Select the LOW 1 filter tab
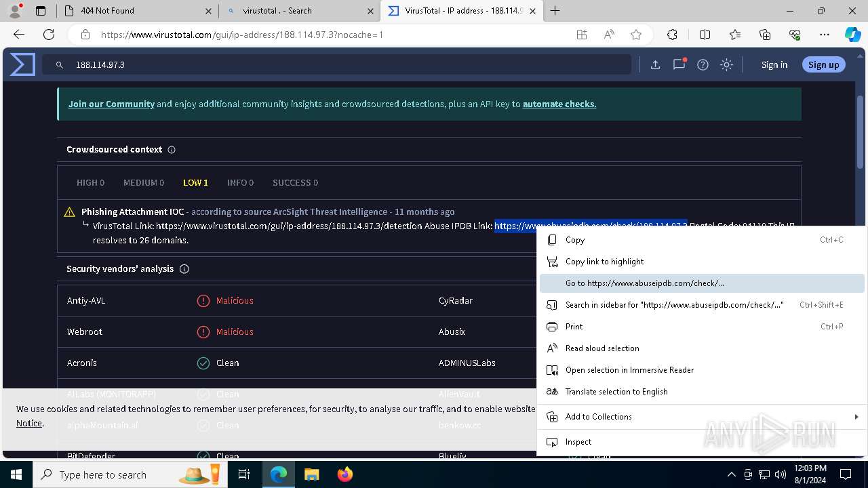 click(x=195, y=183)
